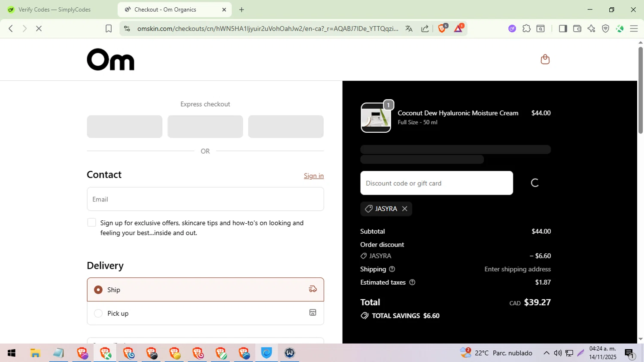The image size is (644, 362).
Task: Bookmark this page
Action: (x=109, y=28)
